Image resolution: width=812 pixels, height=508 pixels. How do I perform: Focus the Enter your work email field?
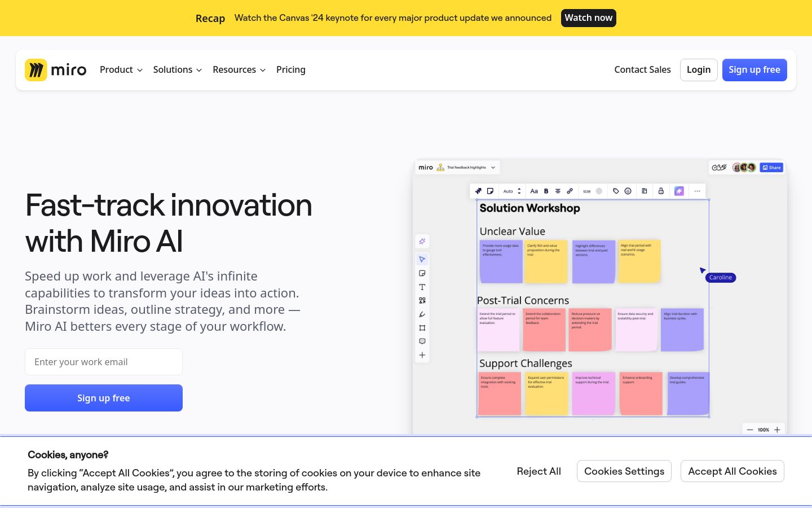tap(104, 362)
